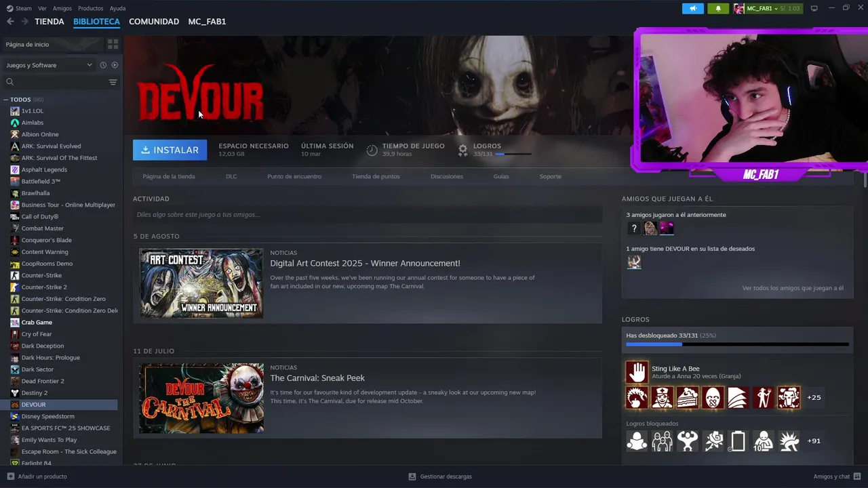Open The Carnival: Sneak Peek news title
868x488 pixels.
[x=317, y=378]
